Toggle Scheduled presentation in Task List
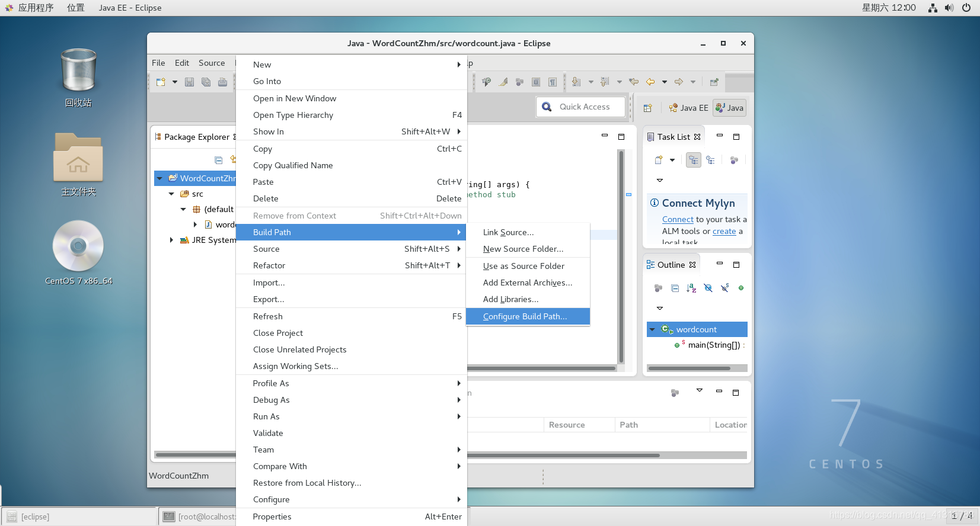 [x=710, y=160]
